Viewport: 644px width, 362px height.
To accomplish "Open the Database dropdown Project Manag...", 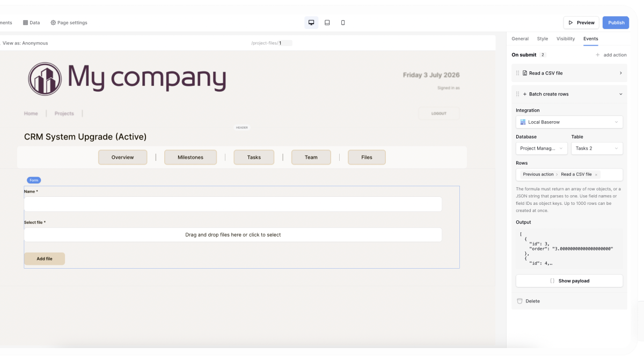I will click(541, 149).
